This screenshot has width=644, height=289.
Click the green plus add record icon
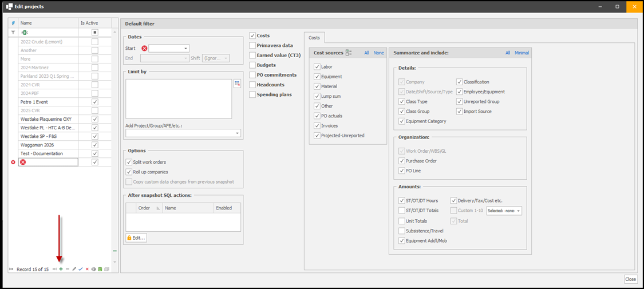pyautogui.click(x=61, y=269)
